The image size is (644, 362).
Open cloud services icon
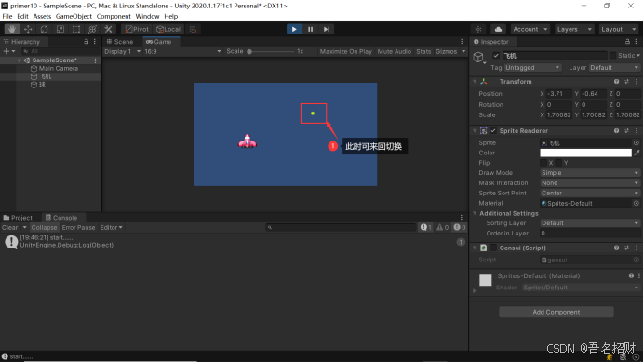(498, 29)
